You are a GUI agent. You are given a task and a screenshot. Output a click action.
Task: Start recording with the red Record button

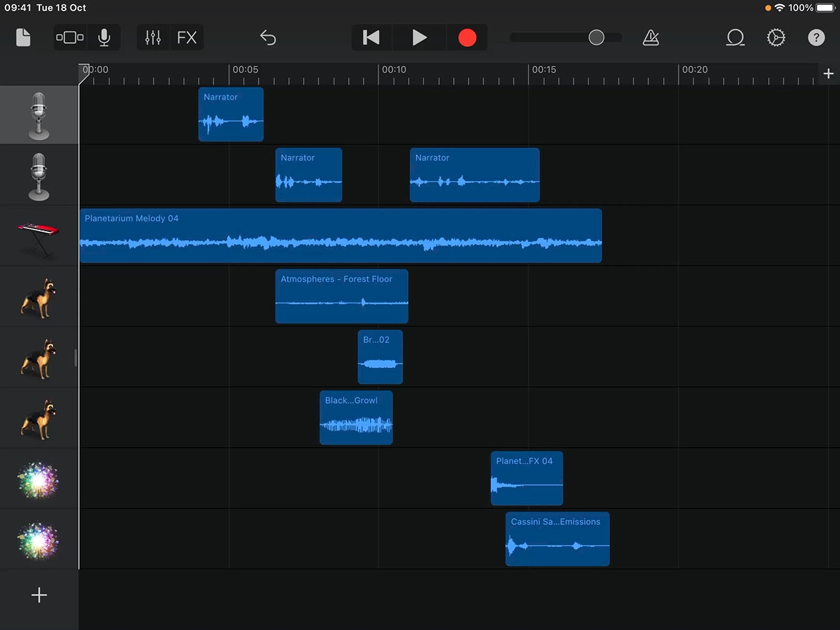(467, 37)
